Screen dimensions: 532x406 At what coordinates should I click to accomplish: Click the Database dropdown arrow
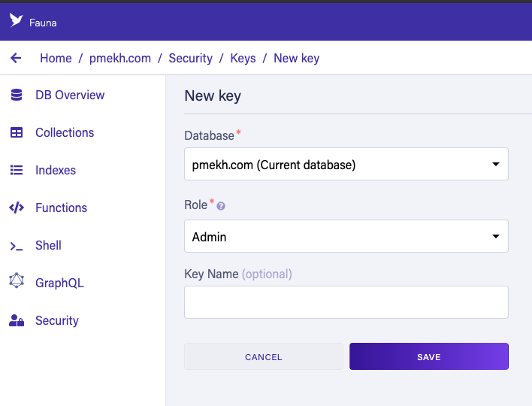click(x=496, y=165)
